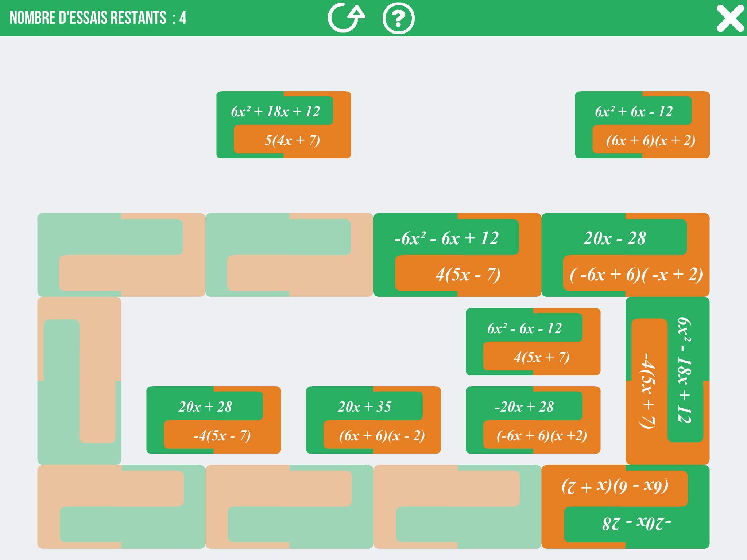Click the upside-down -20x - 28 domino
The height and width of the screenshot is (560, 747).
(625, 507)
